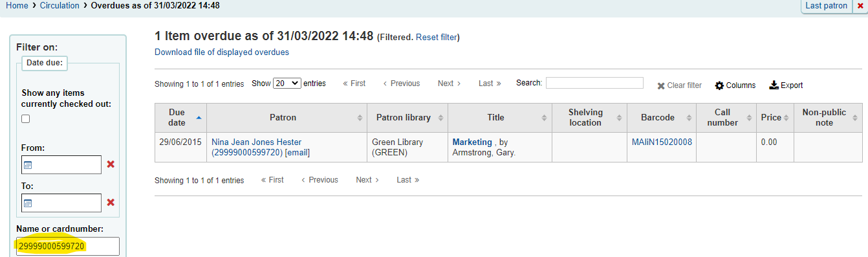Focus the table Search input field
This screenshot has height=257, width=868.
[x=594, y=83]
